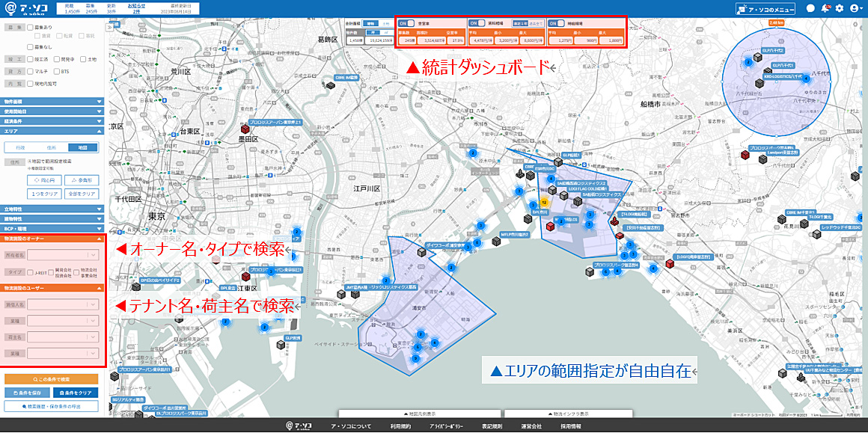Switch to the 行政 area tab

coord(20,147)
